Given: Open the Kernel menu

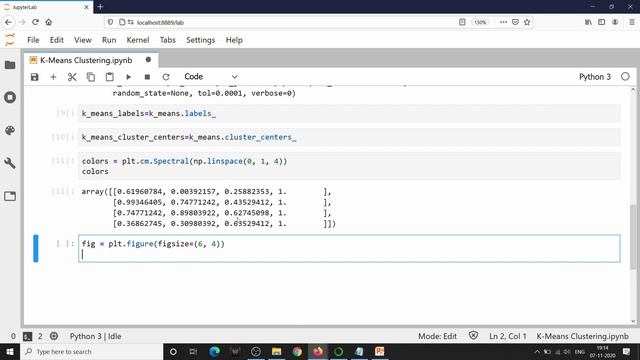Looking at the screenshot, I should pos(138,40).
